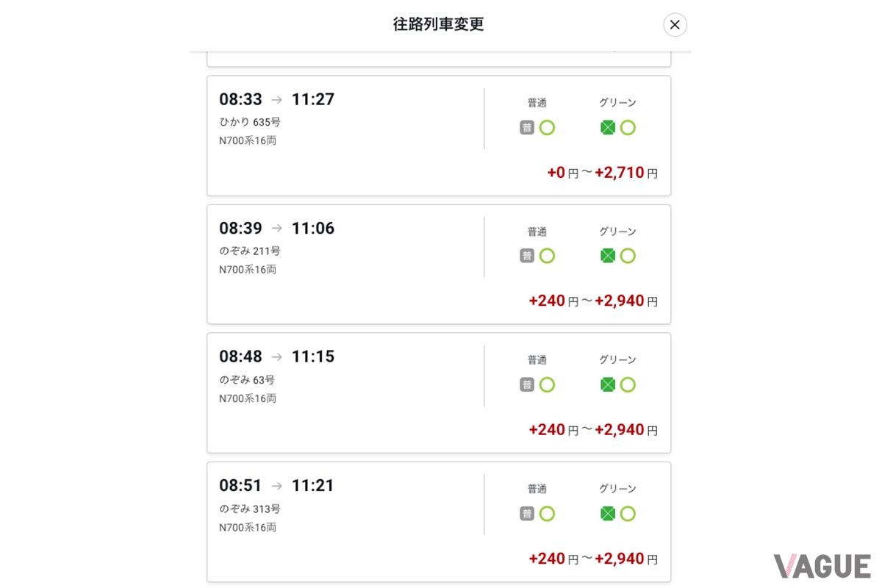882x588 pixels.
Task: Click the green-car seat map icon for Hikari 635
Action: (607, 127)
